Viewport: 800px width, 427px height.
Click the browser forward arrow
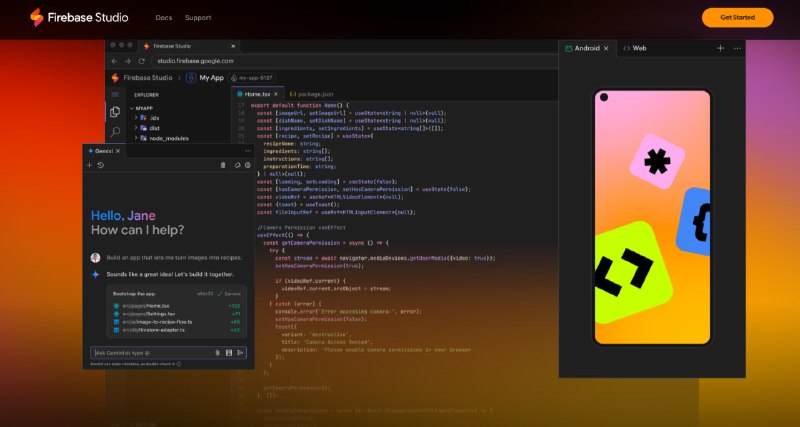(128, 61)
